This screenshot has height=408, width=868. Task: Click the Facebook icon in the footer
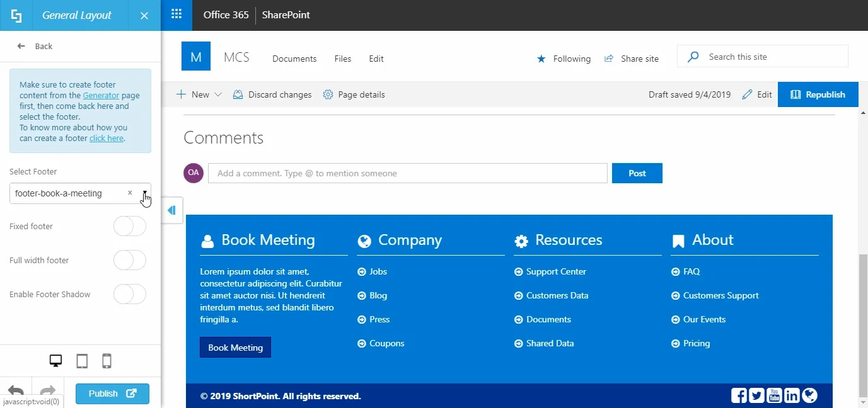[x=738, y=395]
